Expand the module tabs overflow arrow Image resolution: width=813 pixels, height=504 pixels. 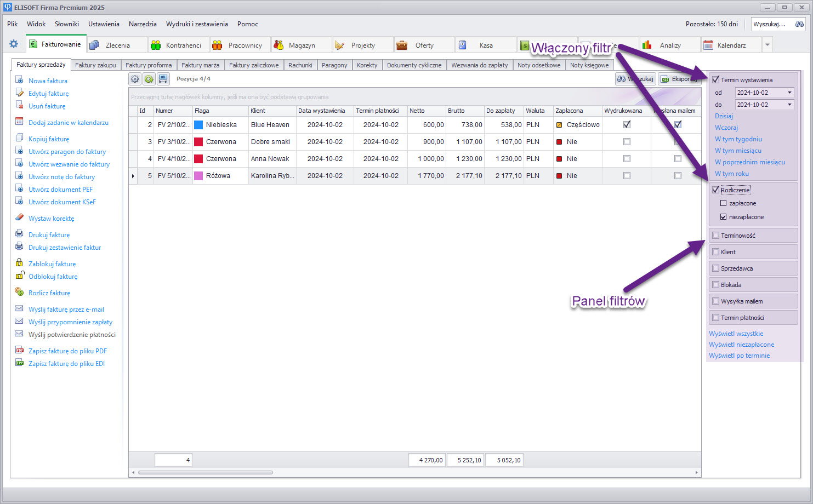tap(767, 45)
